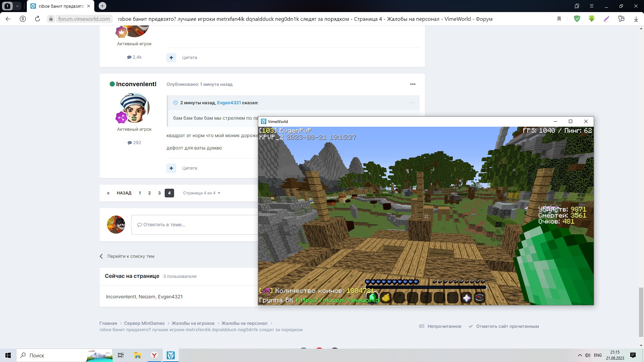The height and width of the screenshot is (362, 644).
Task: Open the downloads arrow icon in toolbar
Action: (x=636, y=19)
